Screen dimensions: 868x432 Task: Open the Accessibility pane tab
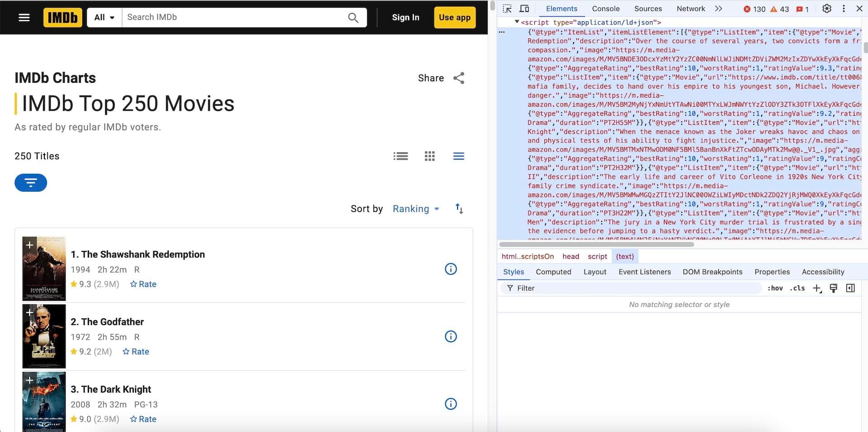point(823,272)
